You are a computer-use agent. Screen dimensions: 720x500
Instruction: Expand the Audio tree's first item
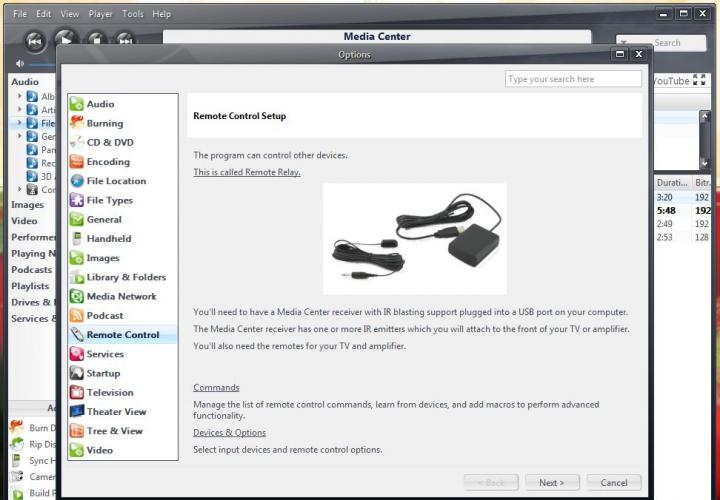coord(20,96)
